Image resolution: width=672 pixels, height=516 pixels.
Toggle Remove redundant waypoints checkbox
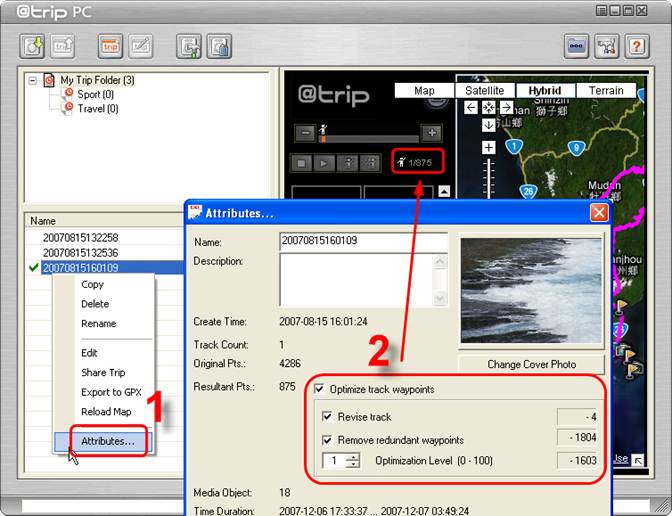(x=327, y=440)
